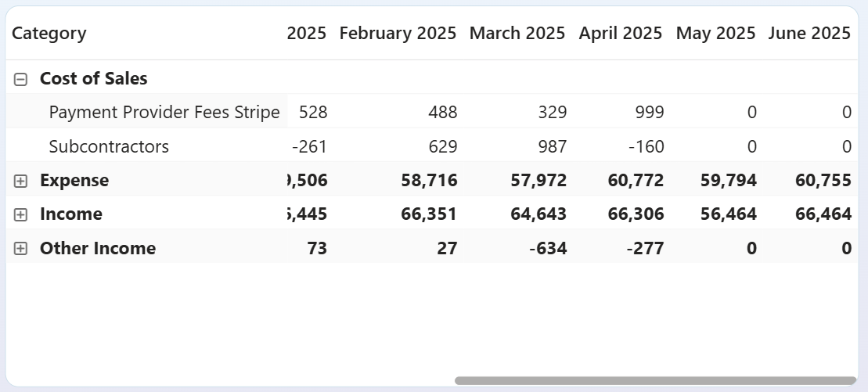The image size is (868, 392).
Task: Expand the Expense row
Action: tap(21, 181)
